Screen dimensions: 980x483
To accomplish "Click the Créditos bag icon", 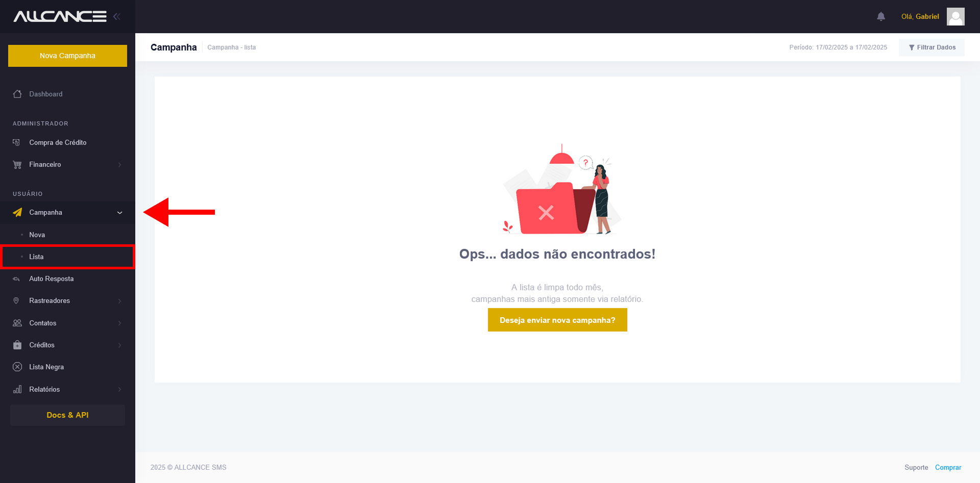I will pyautogui.click(x=17, y=345).
